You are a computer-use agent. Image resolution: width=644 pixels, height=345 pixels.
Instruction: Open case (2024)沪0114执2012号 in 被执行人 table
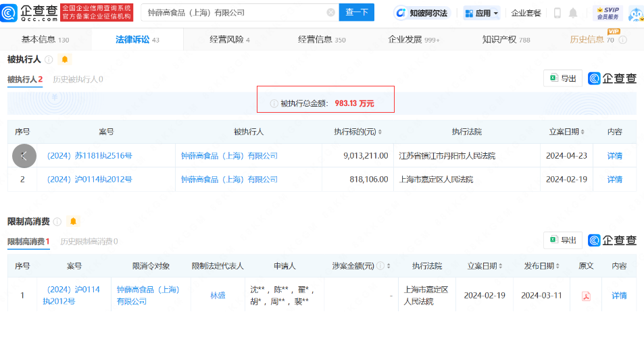89,180
